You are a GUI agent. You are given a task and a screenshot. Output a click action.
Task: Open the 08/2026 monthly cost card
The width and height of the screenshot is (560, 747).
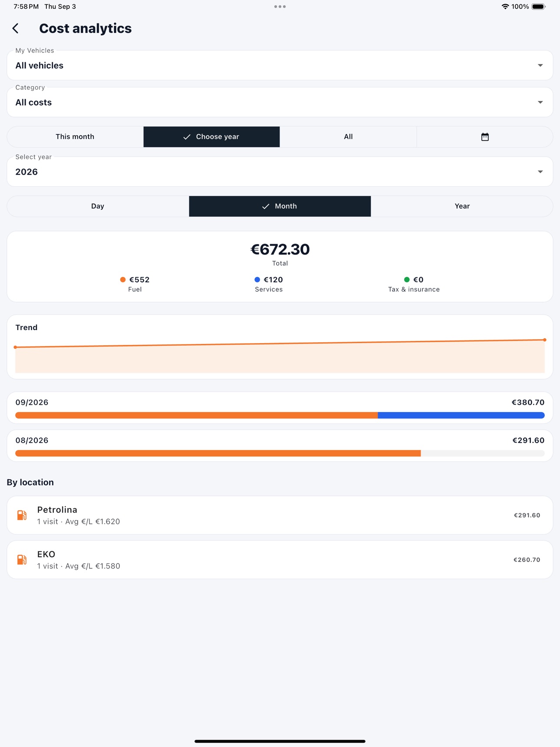tap(280, 446)
